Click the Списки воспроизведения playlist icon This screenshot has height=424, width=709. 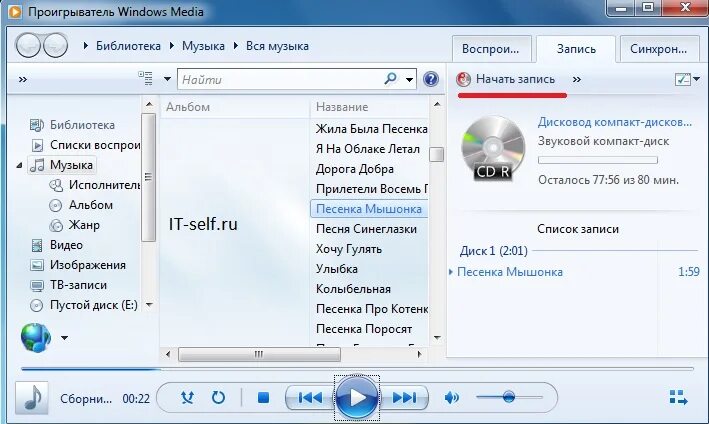tap(37, 145)
